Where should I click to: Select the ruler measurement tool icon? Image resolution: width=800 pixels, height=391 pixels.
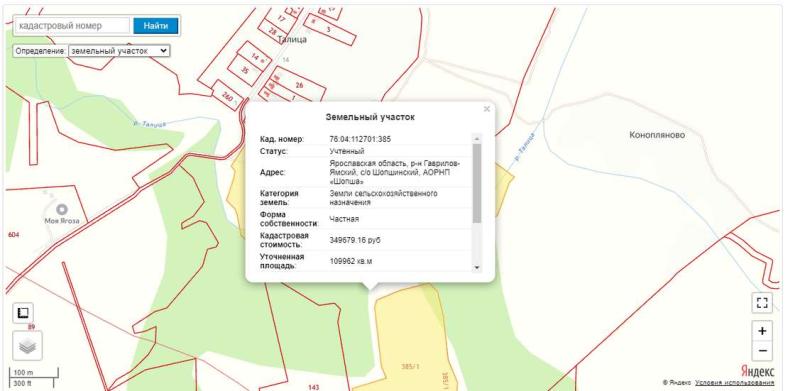coord(22,313)
